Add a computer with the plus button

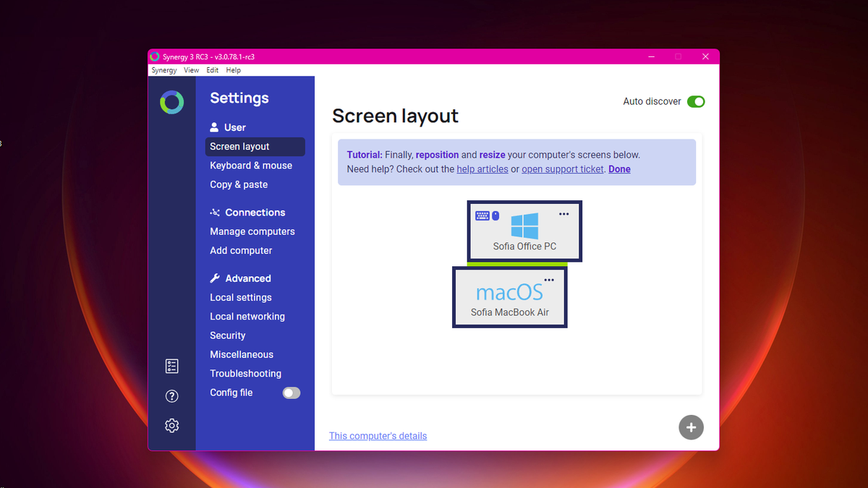pyautogui.click(x=691, y=427)
